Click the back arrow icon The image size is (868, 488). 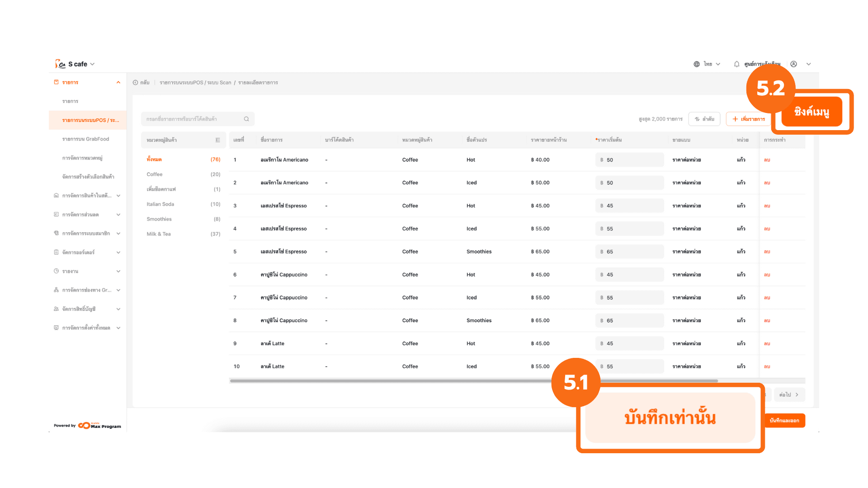pos(136,83)
